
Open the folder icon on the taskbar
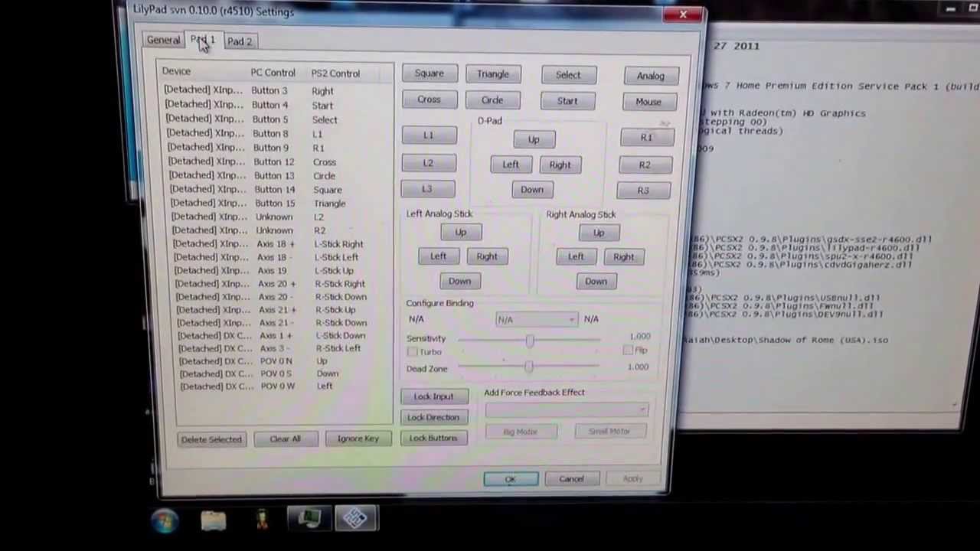[214, 520]
